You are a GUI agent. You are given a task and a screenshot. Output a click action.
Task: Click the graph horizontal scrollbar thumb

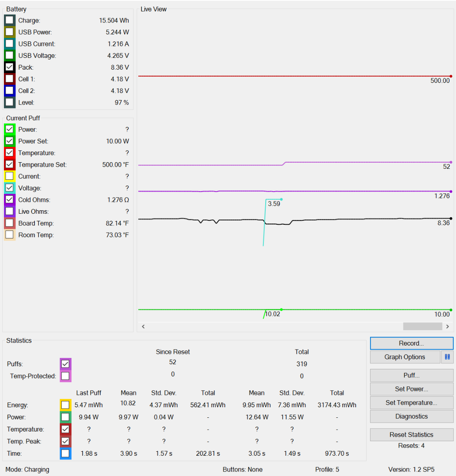[x=422, y=327]
